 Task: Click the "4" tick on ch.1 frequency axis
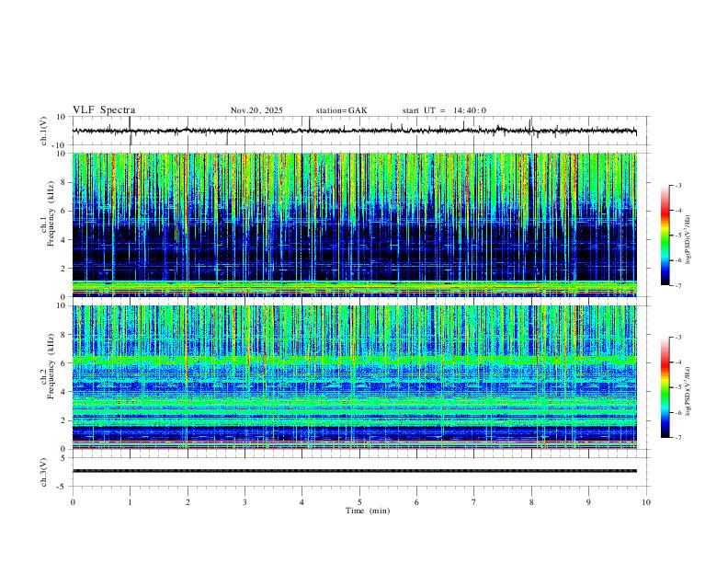pos(63,240)
